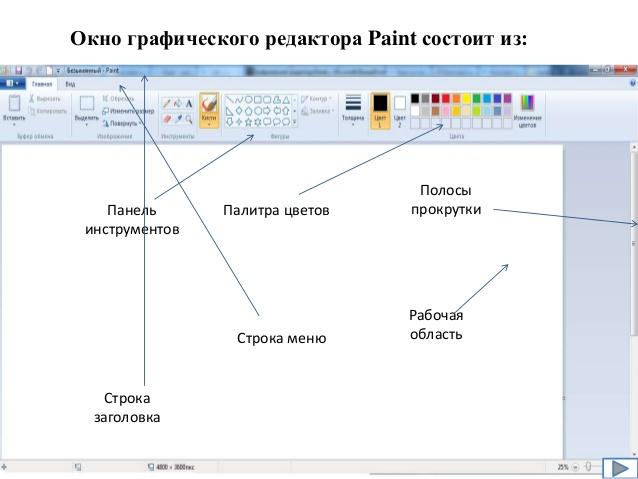The height and width of the screenshot is (479, 638).
Task: Pick the black palette swatch
Action: [415, 98]
